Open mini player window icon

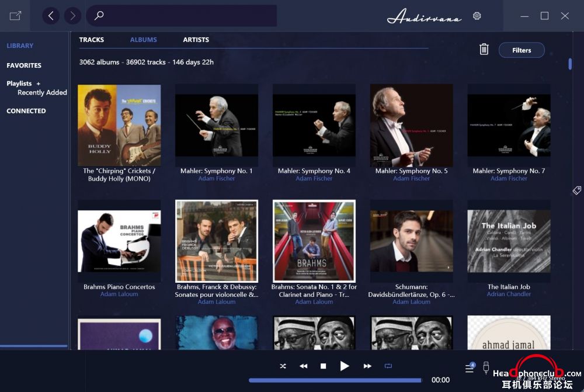15,16
